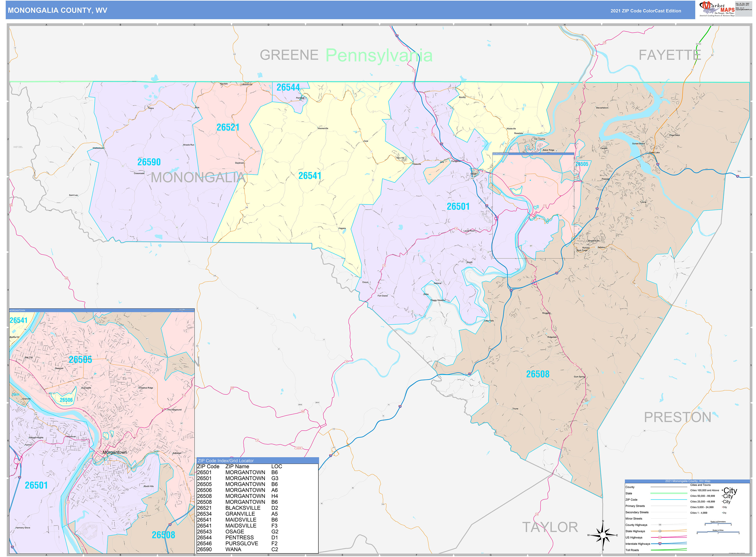Select the 26590 ZIP code label
Image resolution: width=756 pixels, height=557 pixels.
click(149, 162)
